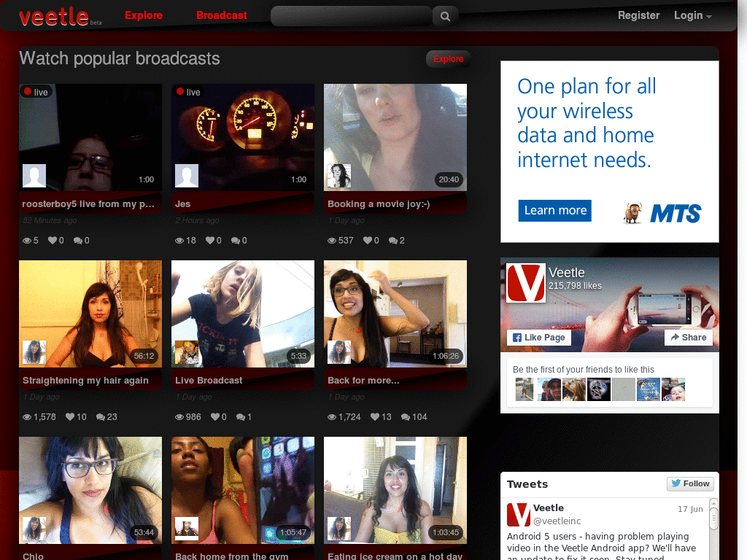Click the search magnifier button
The width and height of the screenshot is (747, 560).
click(x=445, y=16)
